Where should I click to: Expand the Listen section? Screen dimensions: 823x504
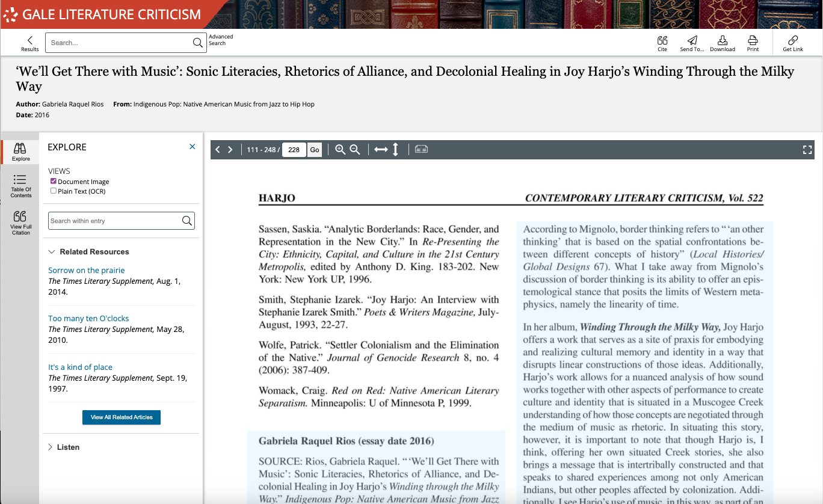(x=63, y=447)
